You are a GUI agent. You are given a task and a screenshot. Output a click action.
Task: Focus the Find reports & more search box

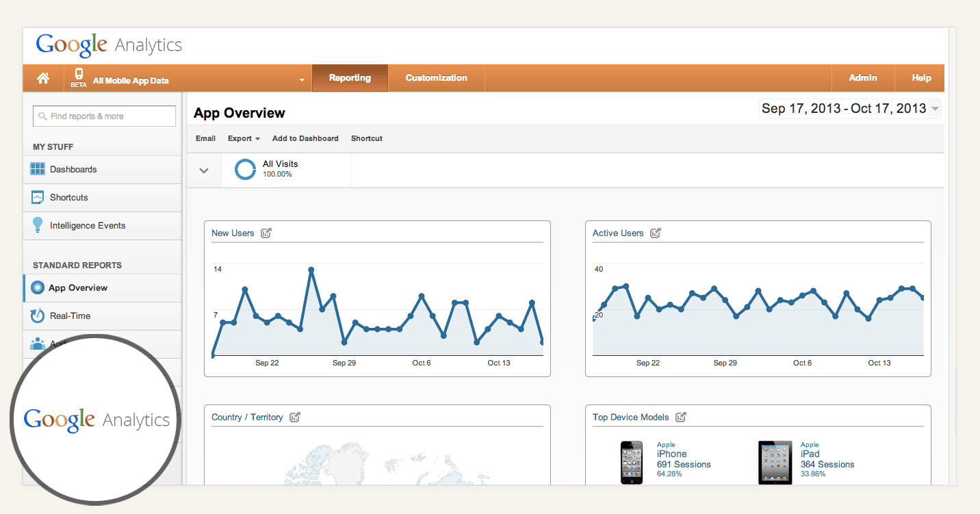[x=104, y=116]
